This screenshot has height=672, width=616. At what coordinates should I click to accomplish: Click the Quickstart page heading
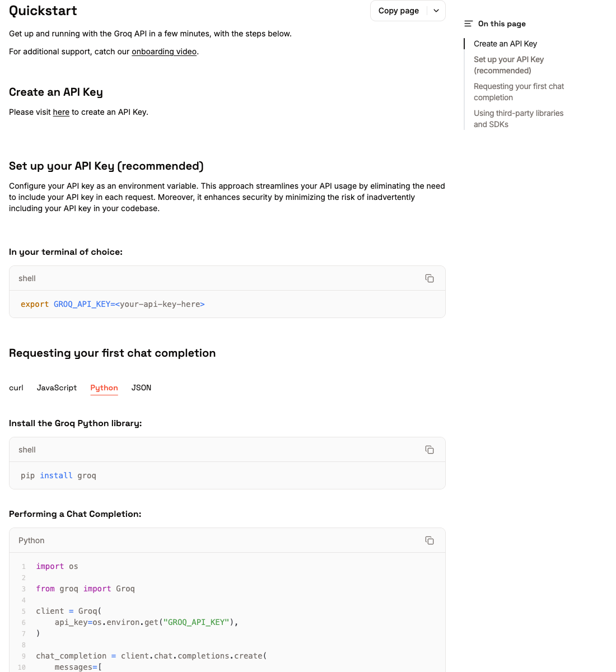(43, 11)
